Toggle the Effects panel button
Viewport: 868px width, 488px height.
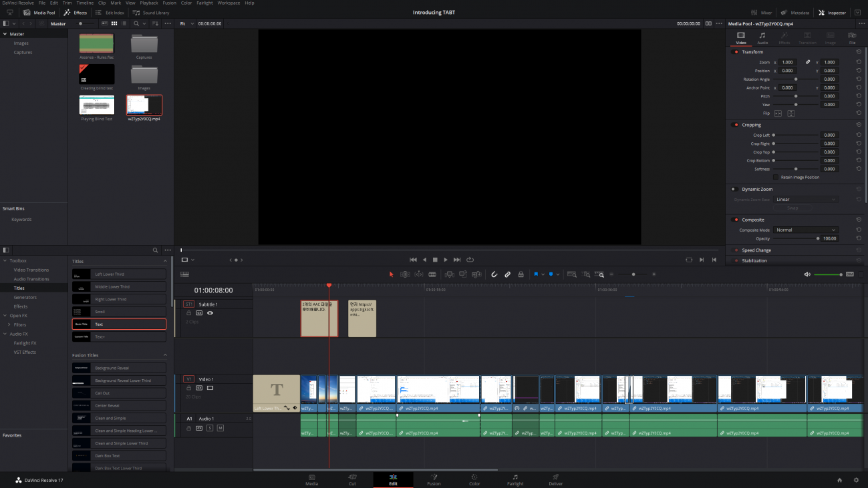[76, 13]
